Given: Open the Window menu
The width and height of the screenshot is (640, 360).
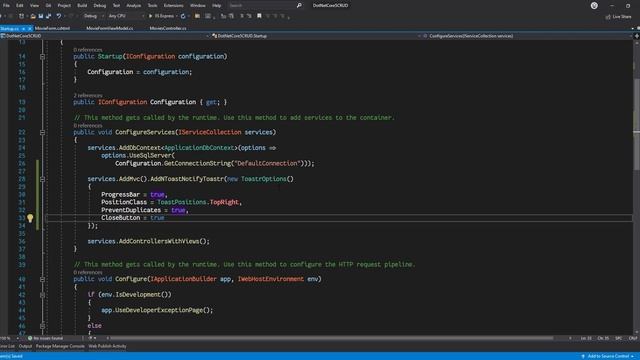Looking at the screenshot, I should [198, 6].
